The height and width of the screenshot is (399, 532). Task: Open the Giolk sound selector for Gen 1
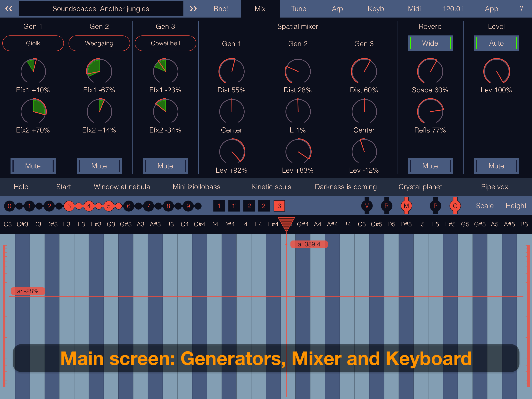click(x=33, y=43)
